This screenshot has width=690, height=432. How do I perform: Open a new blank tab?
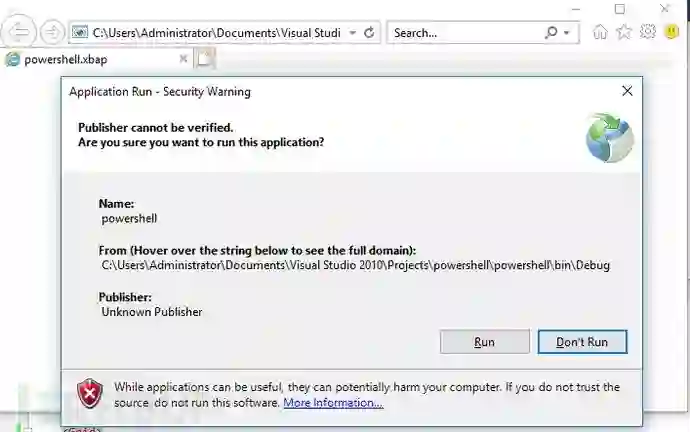pyautogui.click(x=205, y=59)
